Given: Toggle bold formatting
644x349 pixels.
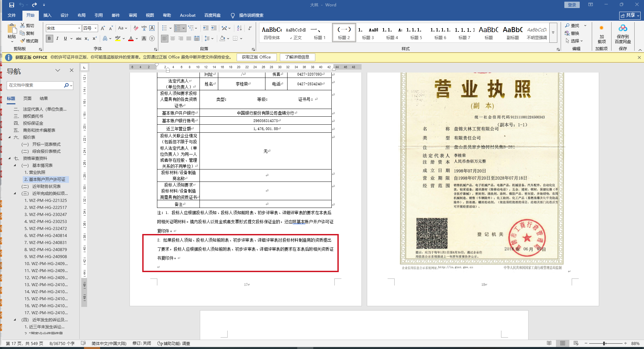Looking at the screenshot, I should 50,38.
